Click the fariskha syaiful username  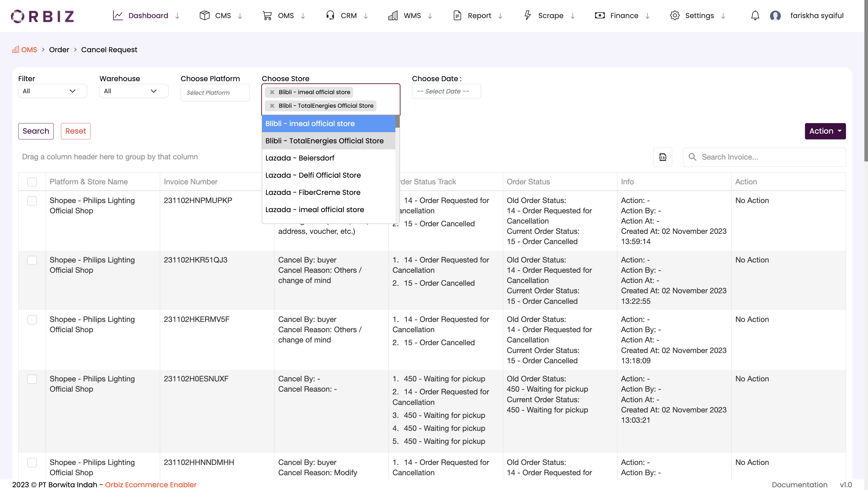click(817, 15)
